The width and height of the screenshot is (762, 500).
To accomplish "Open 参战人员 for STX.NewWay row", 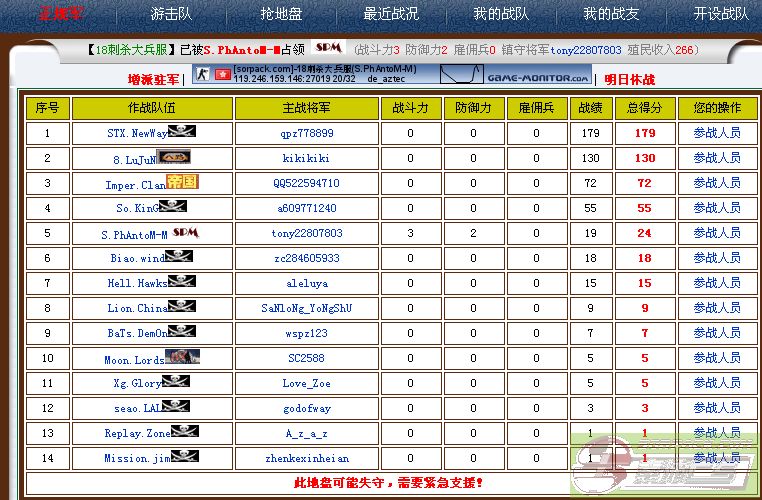I will [x=717, y=133].
